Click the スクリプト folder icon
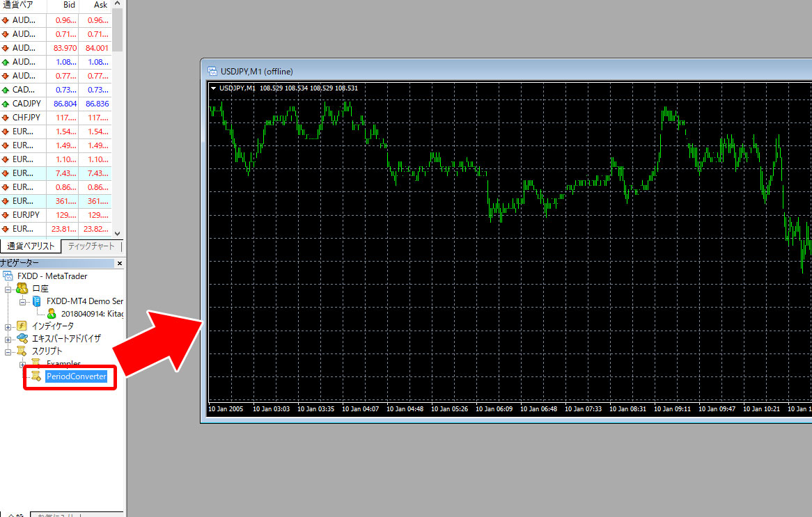 [x=22, y=351]
